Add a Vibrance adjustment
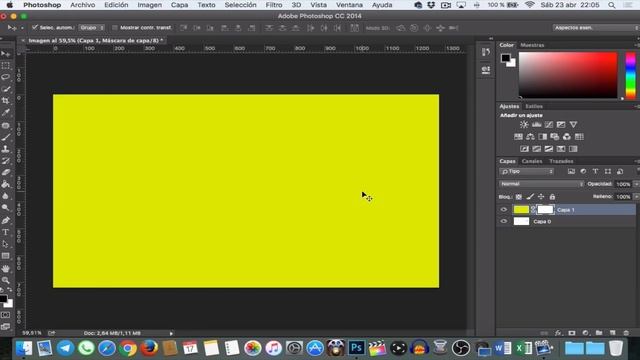The image size is (640, 360). coord(573,124)
